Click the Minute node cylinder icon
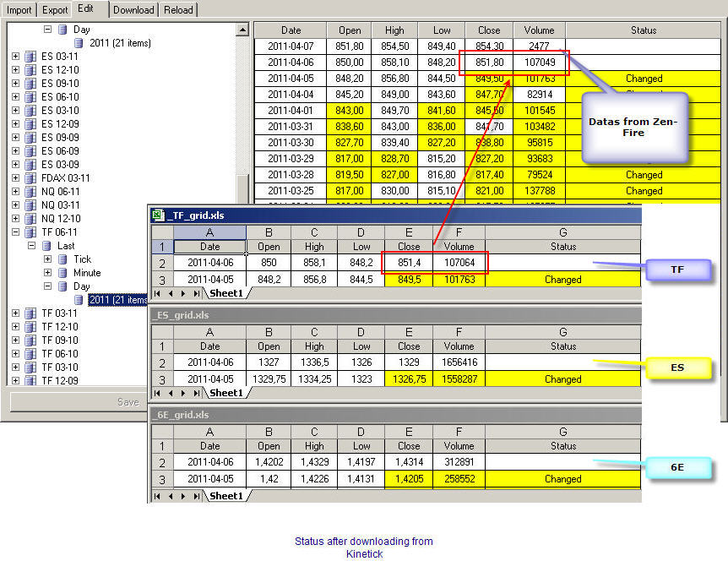Screen dimensions: 728x561 pos(62,272)
